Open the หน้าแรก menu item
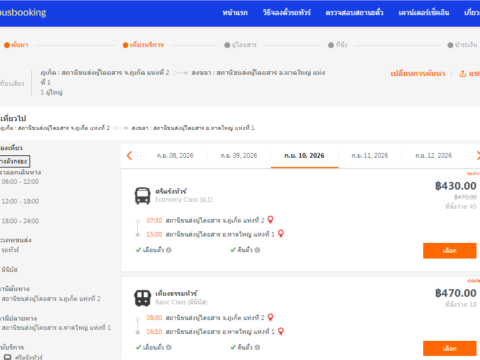The image size is (480, 360). (235, 13)
